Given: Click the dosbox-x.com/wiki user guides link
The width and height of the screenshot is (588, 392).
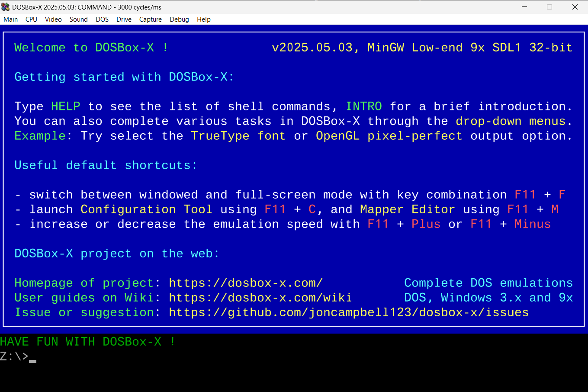Looking at the screenshot, I should point(260,298).
